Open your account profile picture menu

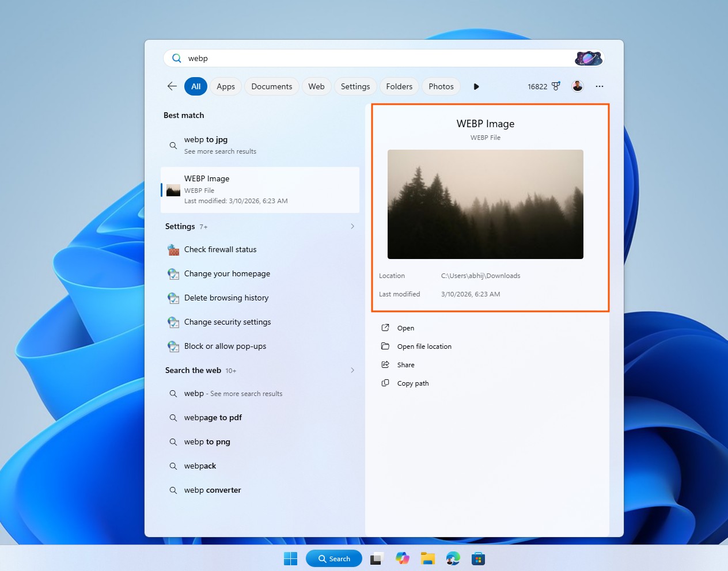click(577, 86)
